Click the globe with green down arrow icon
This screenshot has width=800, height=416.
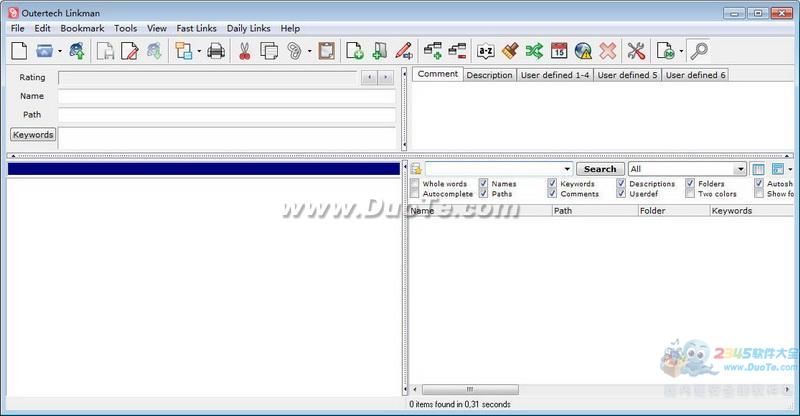point(154,51)
